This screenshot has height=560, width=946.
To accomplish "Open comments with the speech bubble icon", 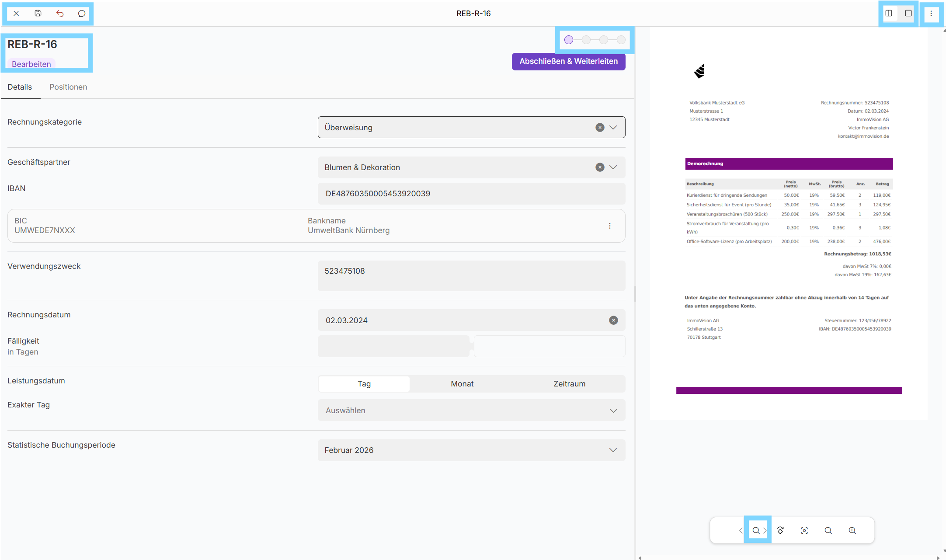I will tap(82, 14).
